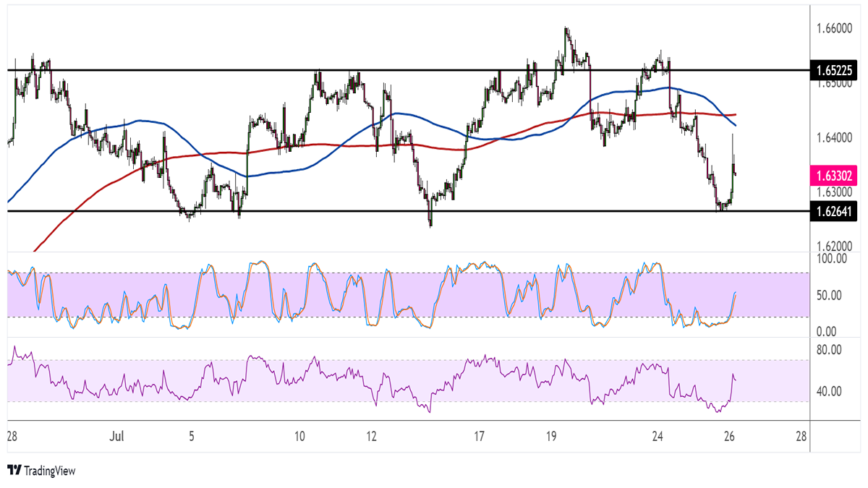Click the date label 24 on time axis

point(658,437)
